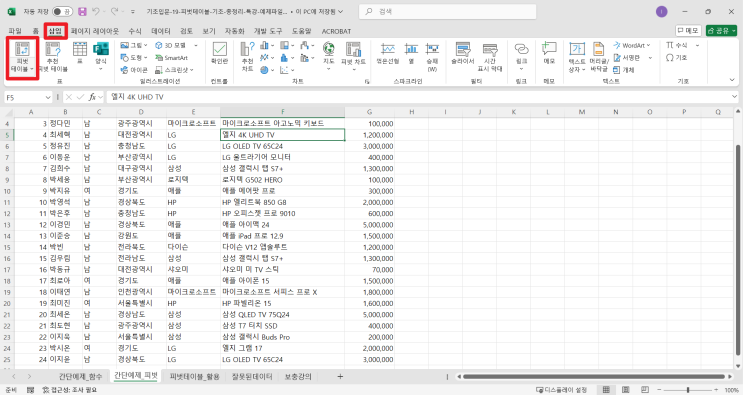The height and width of the screenshot is (395, 743).
Task: Insert a Checkbox control (확인란)
Action: [x=219, y=53]
